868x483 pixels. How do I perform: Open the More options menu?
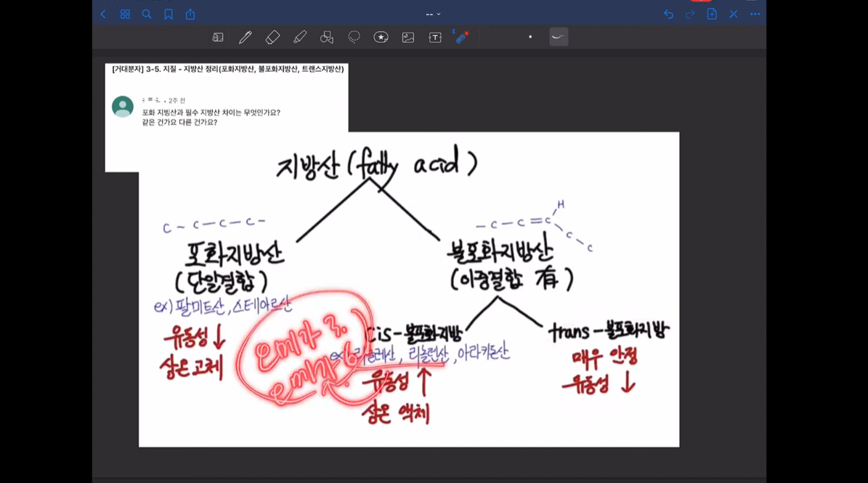(x=755, y=14)
